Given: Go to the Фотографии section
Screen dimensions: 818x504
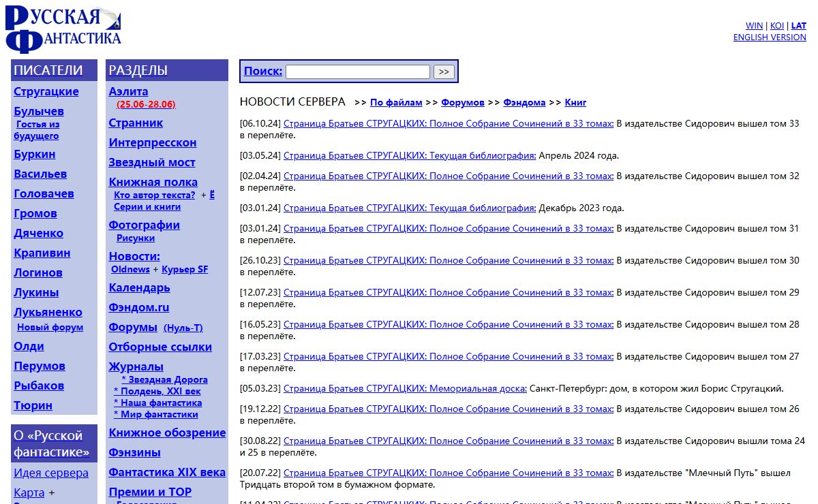Looking at the screenshot, I should click(x=145, y=225).
